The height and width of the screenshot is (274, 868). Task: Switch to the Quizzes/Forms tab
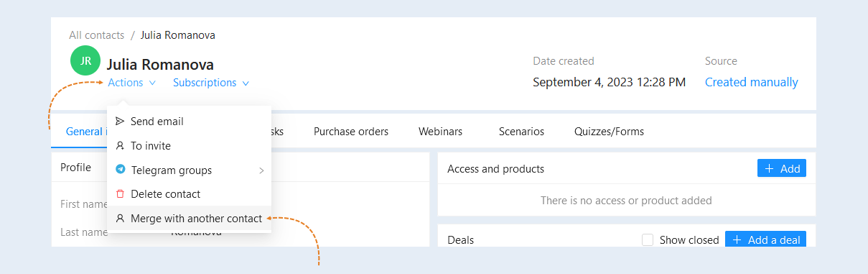609,132
